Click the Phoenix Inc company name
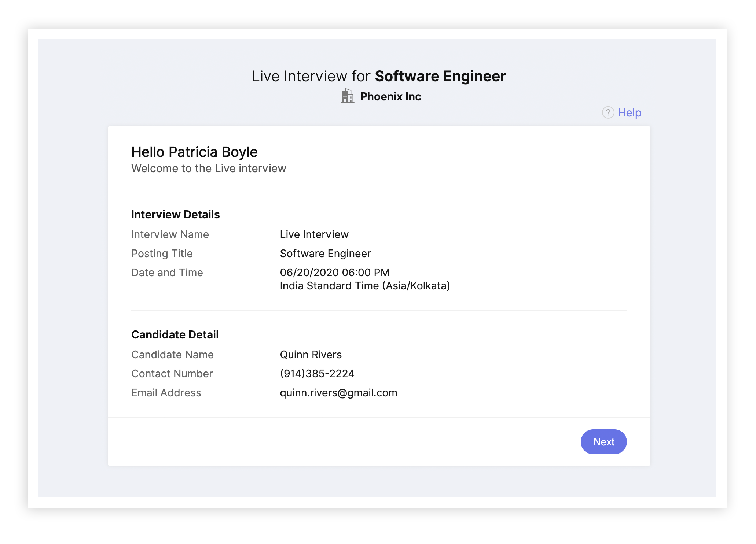 (x=390, y=96)
